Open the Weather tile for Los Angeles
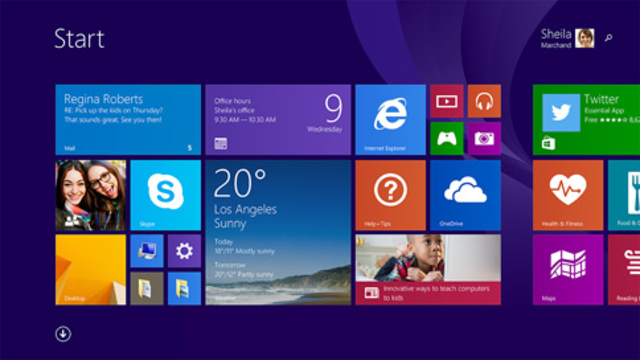Screen dimensions: 640x360 278,232
